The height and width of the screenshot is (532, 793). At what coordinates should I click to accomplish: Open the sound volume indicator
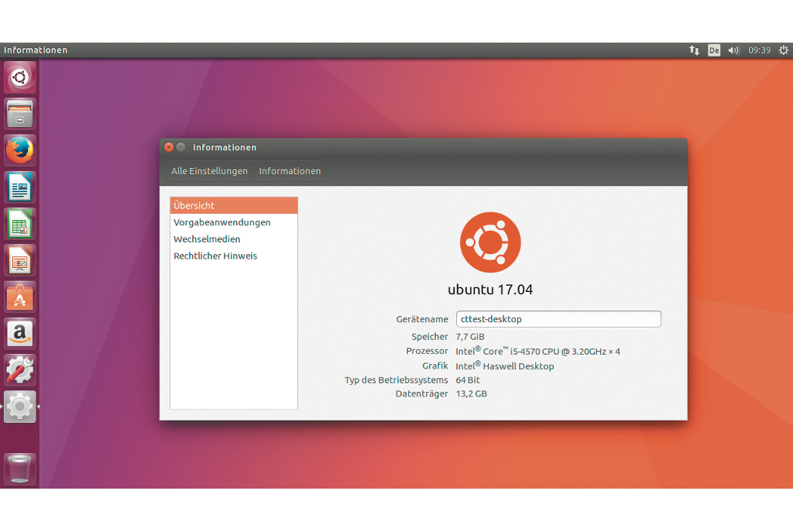pos(734,50)
